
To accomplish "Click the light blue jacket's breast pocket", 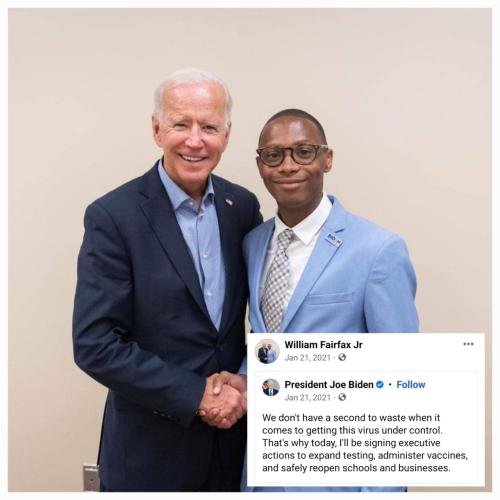I will pyautogui.click(x=330, y=298).
